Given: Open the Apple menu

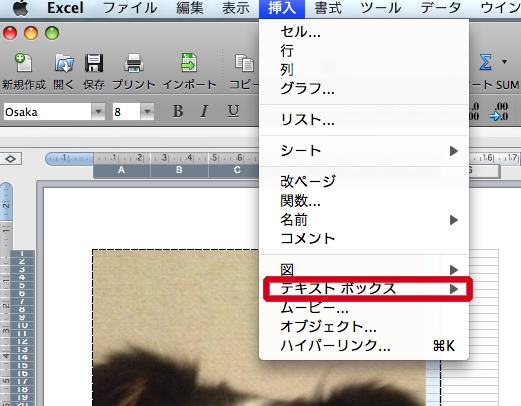Looking at the screenshot, I should pos(21,8).
